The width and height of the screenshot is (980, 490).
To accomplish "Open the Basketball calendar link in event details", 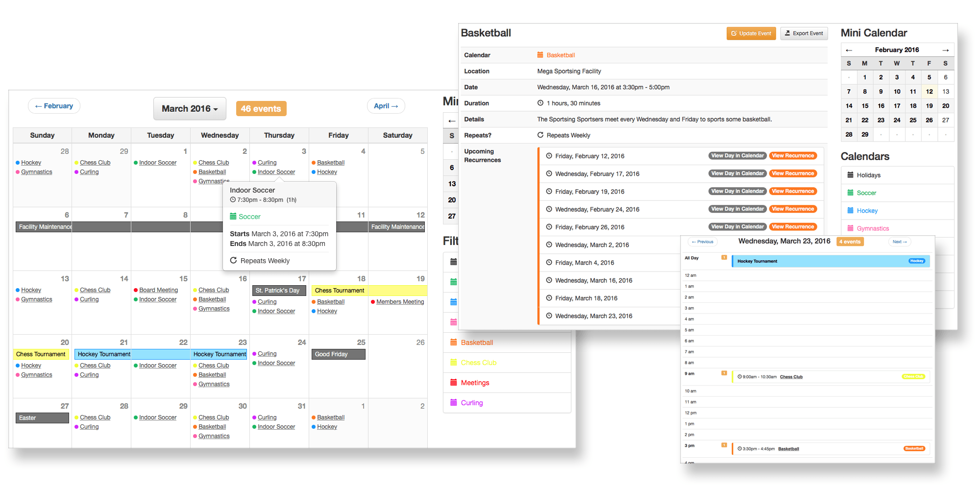I will [x=561, y=55].
